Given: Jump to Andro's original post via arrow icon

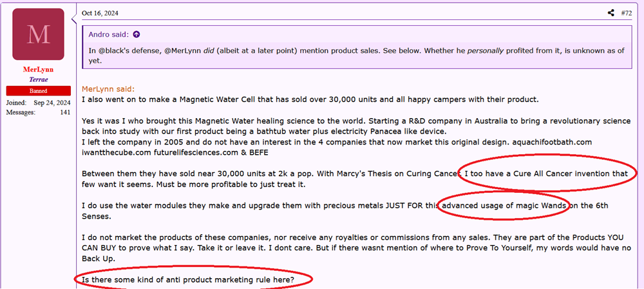Looking at the screenshot, I should (x=136, y=34).
